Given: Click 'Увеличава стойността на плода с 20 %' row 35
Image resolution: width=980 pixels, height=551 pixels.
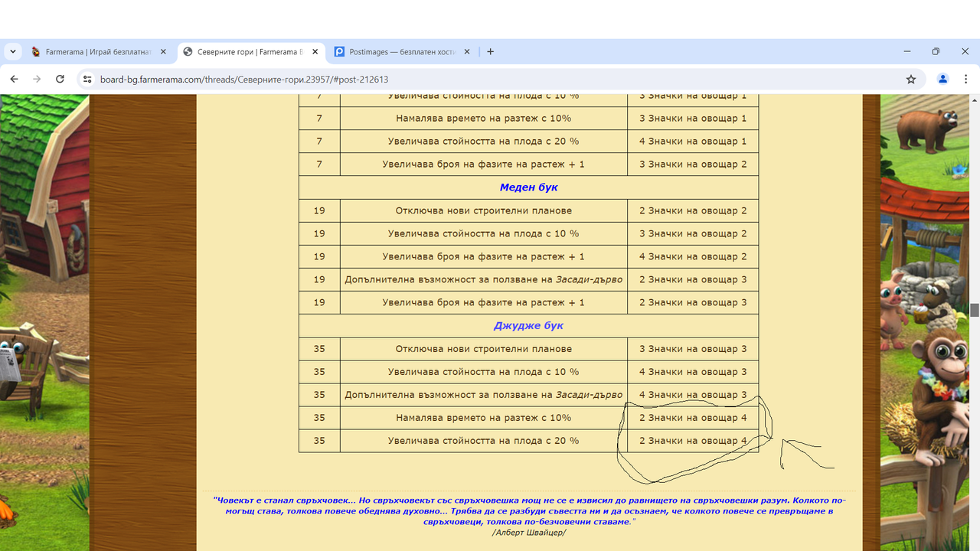Looking at the screenshot, I should click(484, 441).
